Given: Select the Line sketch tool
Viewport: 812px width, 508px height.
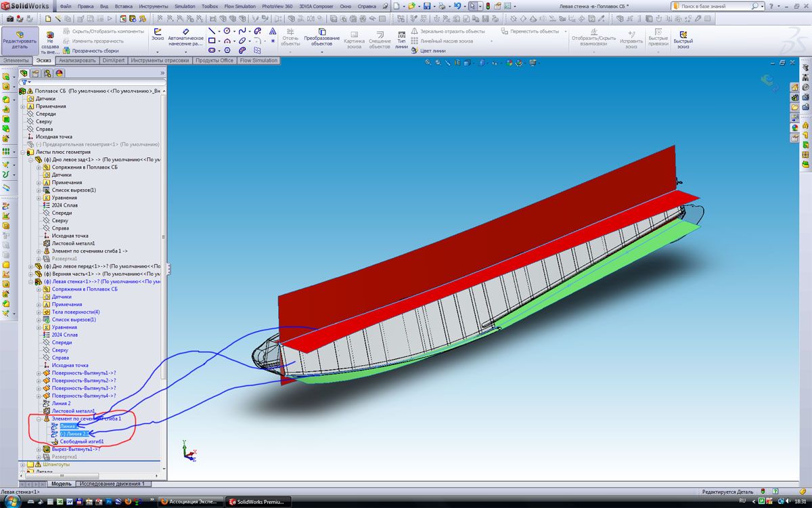Looking at the screenshot, I should coord(212,31).
